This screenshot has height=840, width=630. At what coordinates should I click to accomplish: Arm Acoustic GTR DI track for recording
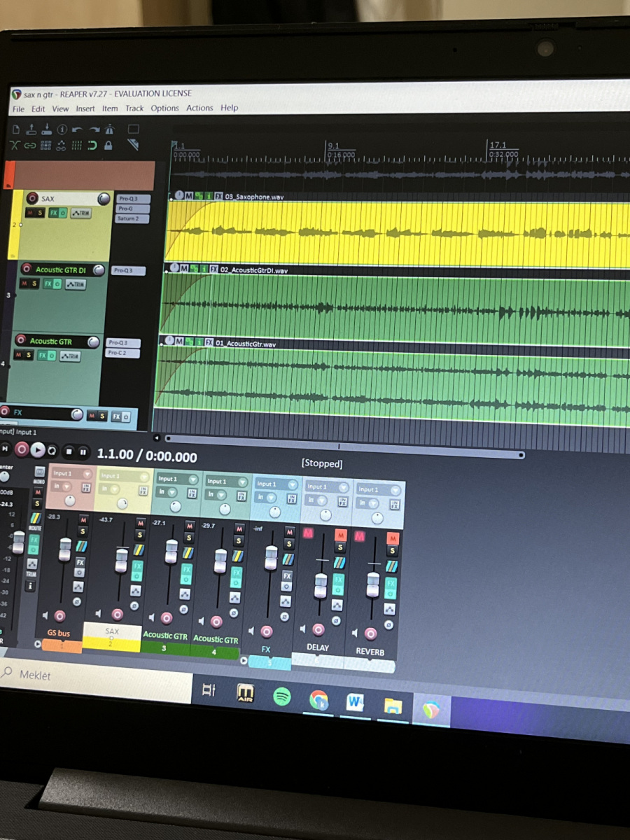click(x=27, y=269)
